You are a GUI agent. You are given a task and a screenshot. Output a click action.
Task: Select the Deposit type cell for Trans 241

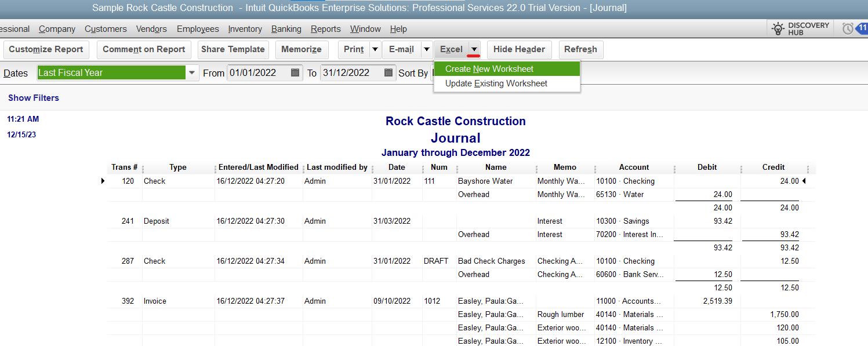(157, 221)
